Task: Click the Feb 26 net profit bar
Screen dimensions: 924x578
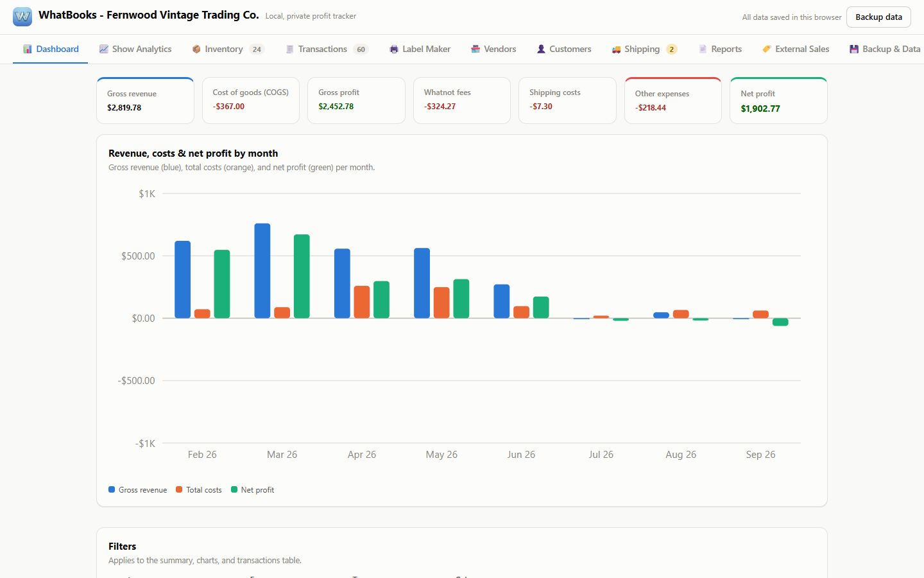Action: [x=222, y=284]
